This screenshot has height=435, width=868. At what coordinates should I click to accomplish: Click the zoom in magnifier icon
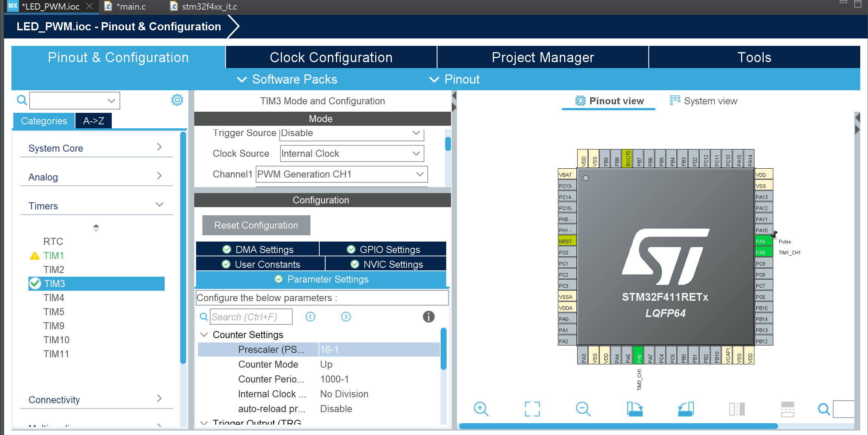click(481, 409)
